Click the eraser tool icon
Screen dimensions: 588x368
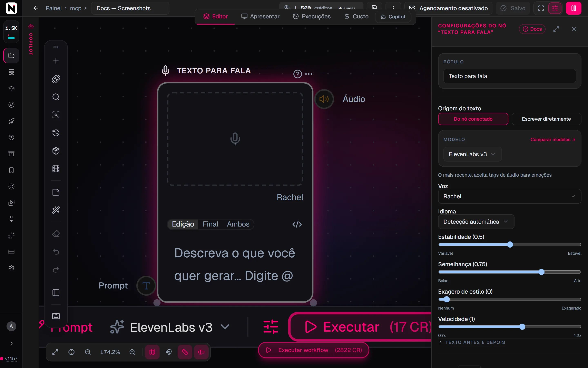click(x=56, y=234)
